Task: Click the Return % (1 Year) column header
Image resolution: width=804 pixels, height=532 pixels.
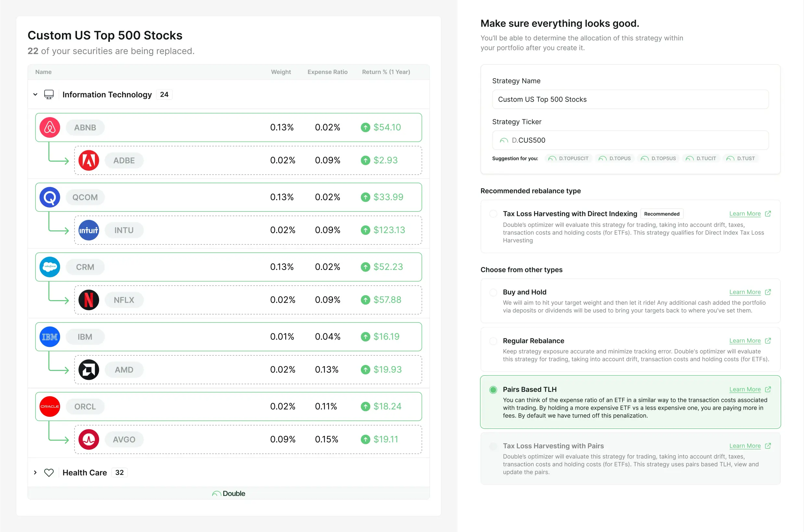Action: [386, 72]
